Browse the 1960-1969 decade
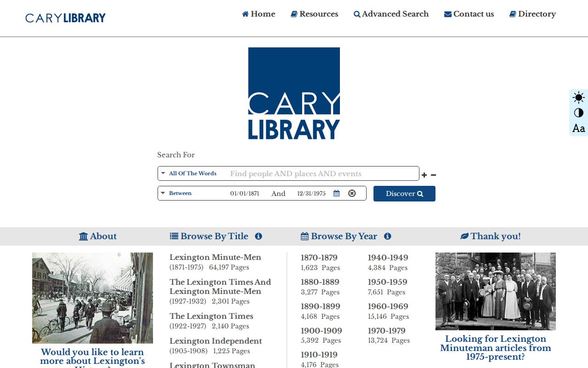This screenshot has width=588, height=368. [388, 307]
